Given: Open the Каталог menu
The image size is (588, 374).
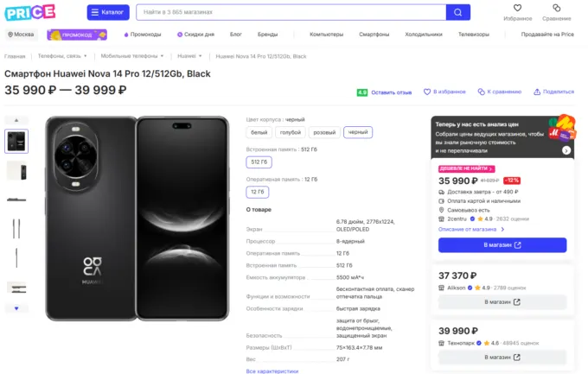Looking at the screenshot, I should [108, 12].
